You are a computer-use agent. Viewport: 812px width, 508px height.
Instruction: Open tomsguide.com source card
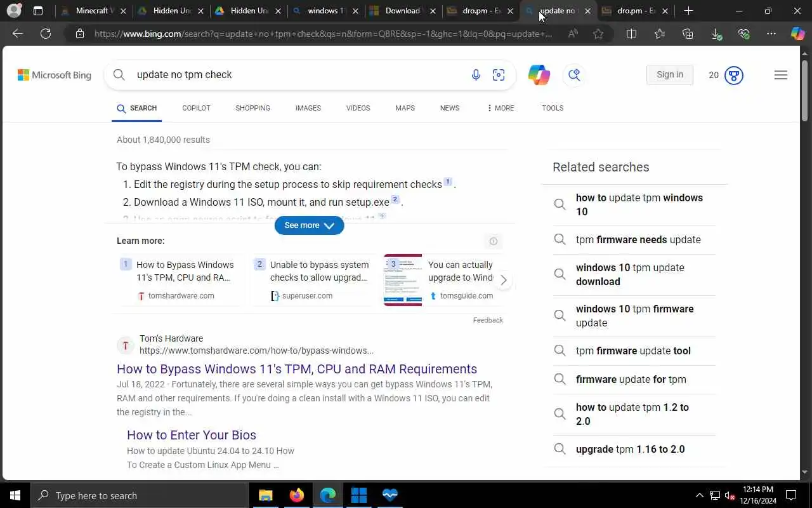point(443,280)
